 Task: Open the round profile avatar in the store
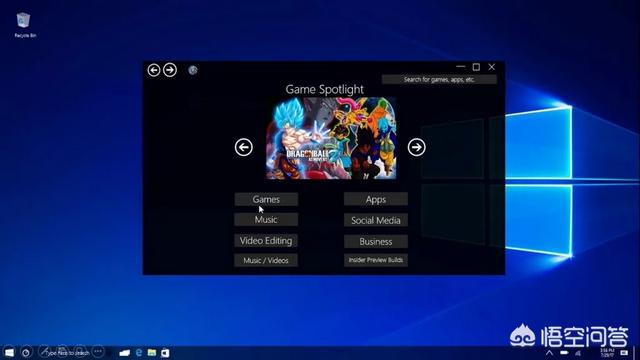point(193,70)
